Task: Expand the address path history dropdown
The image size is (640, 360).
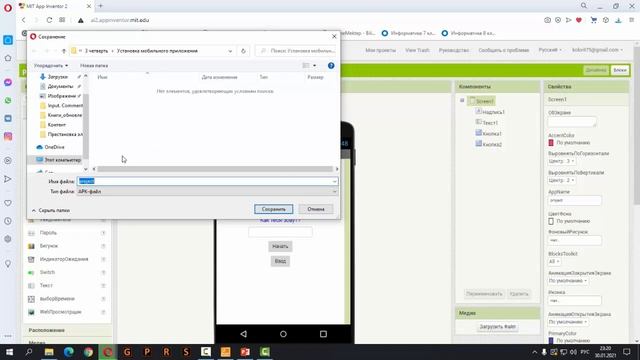Action: tap(230, 51)
